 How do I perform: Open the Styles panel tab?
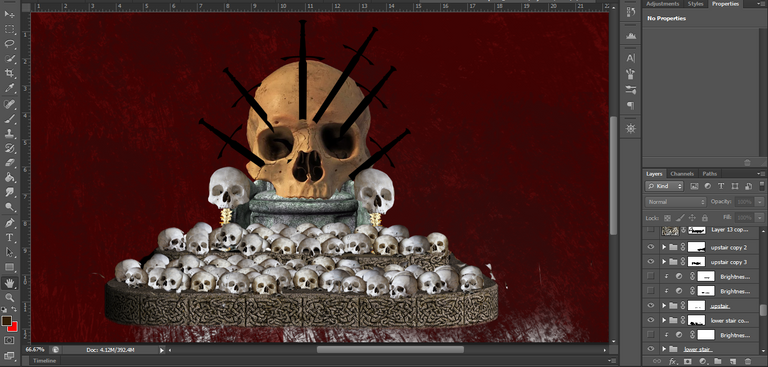point(696,4)
